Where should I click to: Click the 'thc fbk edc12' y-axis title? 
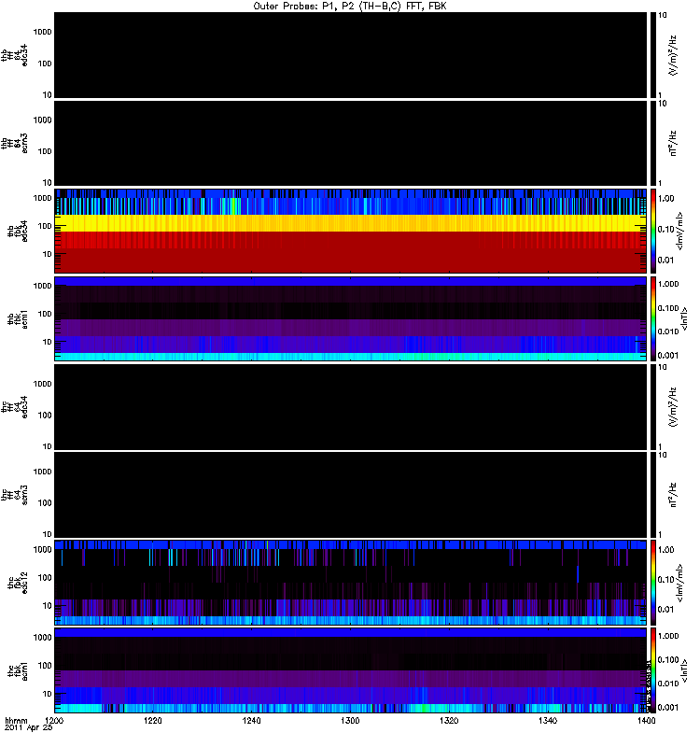click(x=18, y=583)
